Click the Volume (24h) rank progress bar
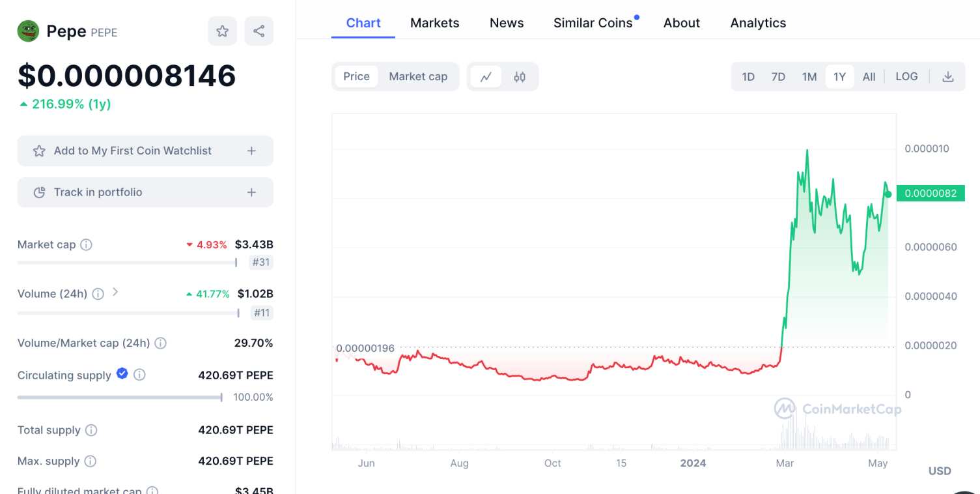The width and height of the screenshot is (980, 494). 129,313
